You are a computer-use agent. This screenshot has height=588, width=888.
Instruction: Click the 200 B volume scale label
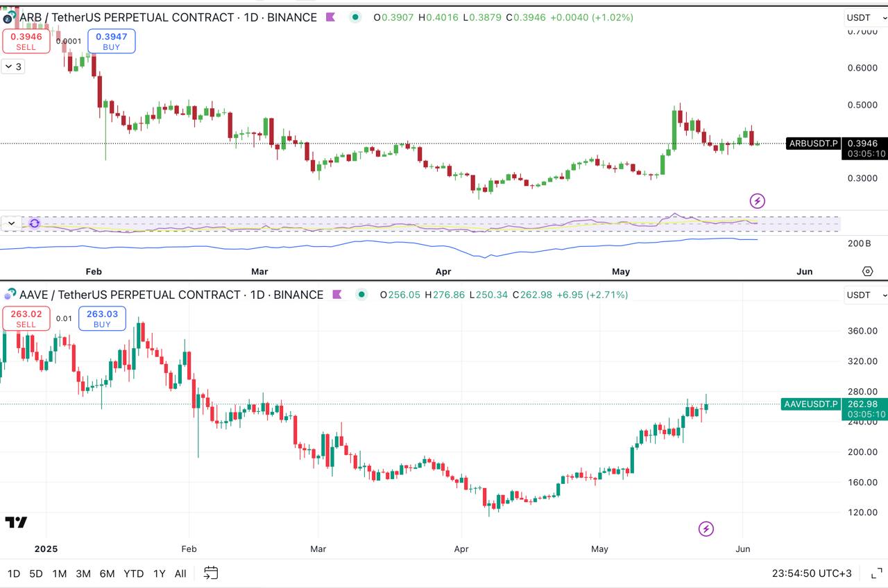click(859, 243)
